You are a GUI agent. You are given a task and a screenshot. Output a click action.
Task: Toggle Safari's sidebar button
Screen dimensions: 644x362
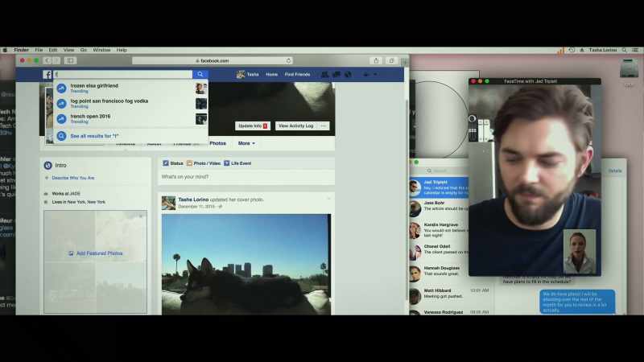coord(70,60)
